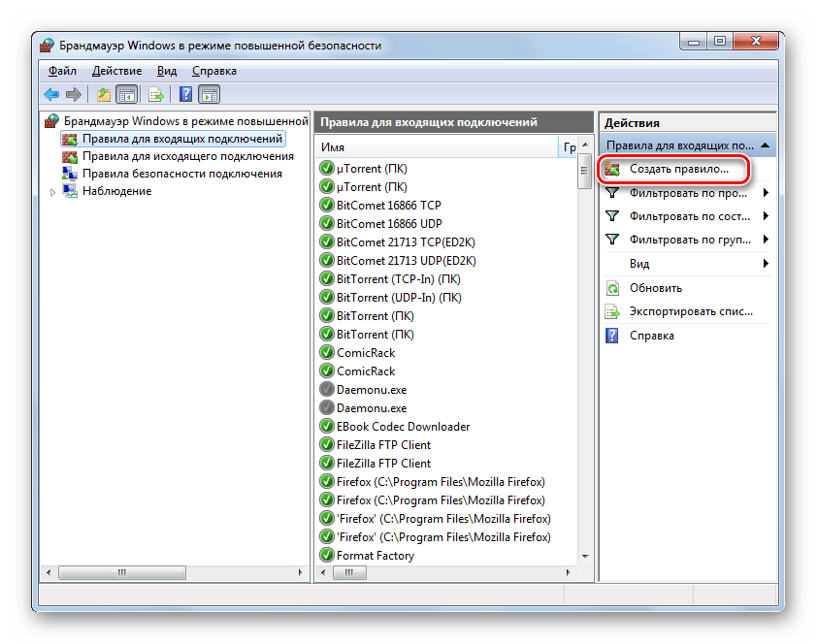Open the Файл menu
Viewport: 817px width, 644px height.
pos(62,71)
